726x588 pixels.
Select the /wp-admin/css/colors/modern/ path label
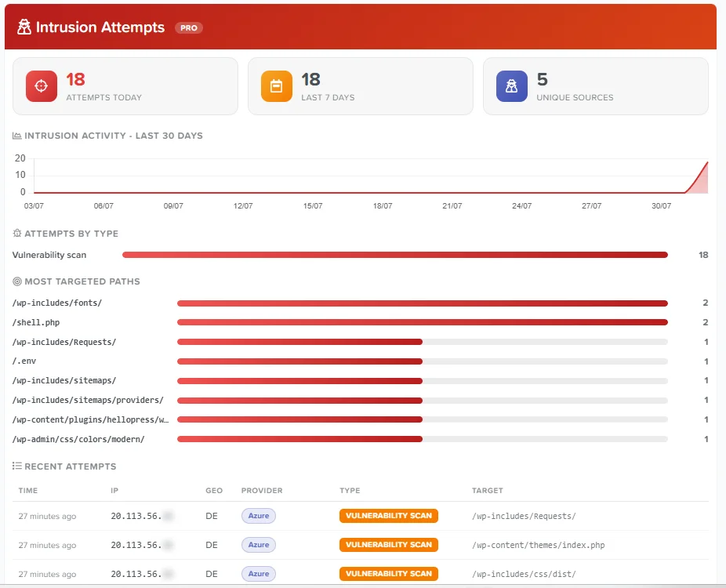[x=78, y=439]
